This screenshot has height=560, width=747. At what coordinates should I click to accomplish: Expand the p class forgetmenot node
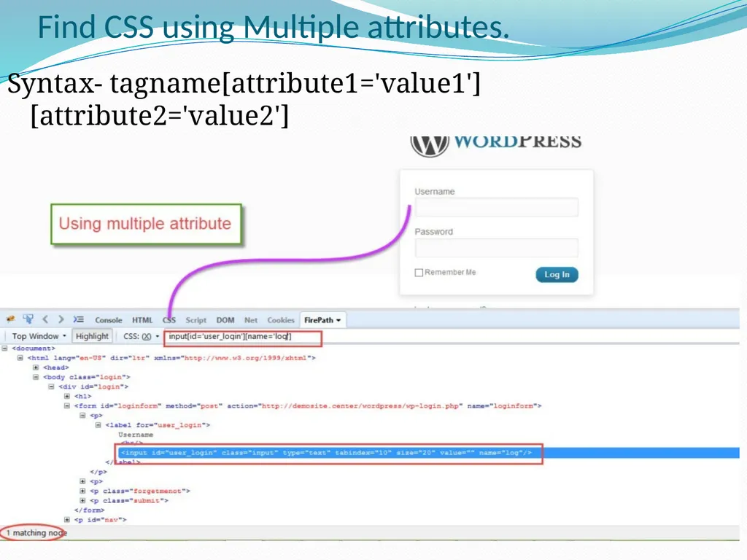click(83, 491)
